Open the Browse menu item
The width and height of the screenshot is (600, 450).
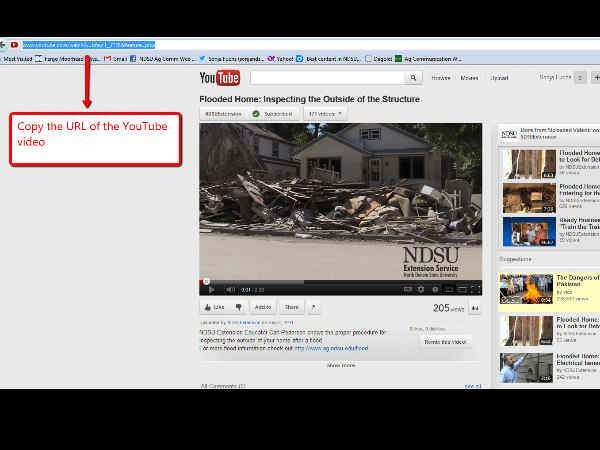click(x=441, y=78)
